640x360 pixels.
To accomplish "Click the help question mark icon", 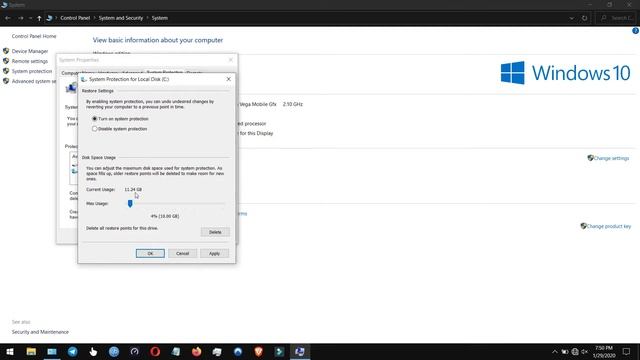I will click(636, 31).
